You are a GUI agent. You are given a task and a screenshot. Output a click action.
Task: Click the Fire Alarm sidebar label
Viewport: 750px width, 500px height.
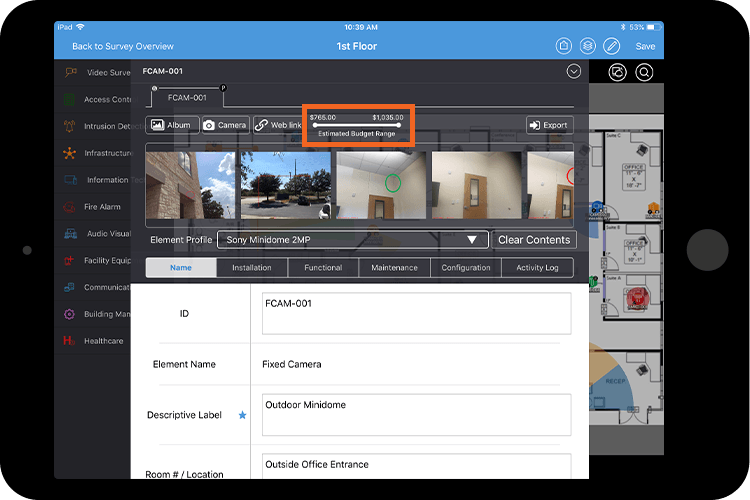(102, 207)
